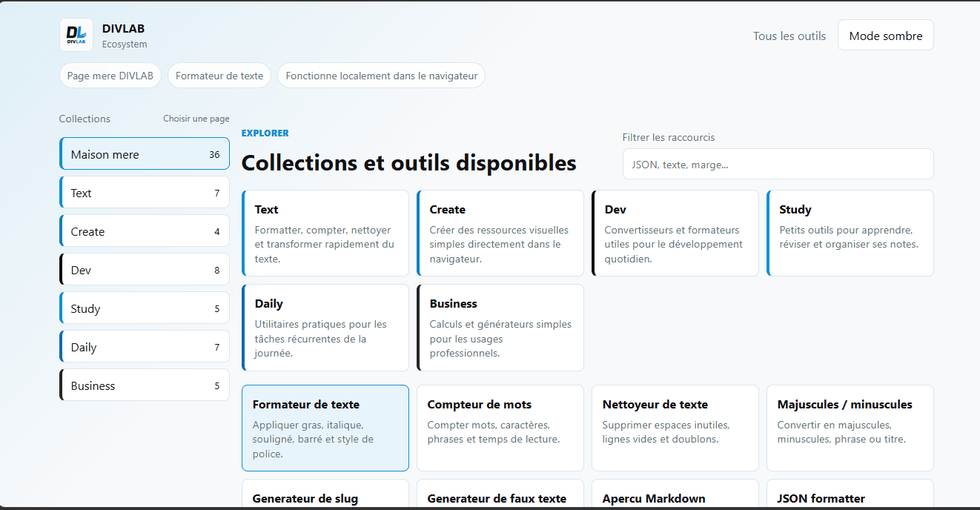Open the Create collection in the sidebar

145,231
